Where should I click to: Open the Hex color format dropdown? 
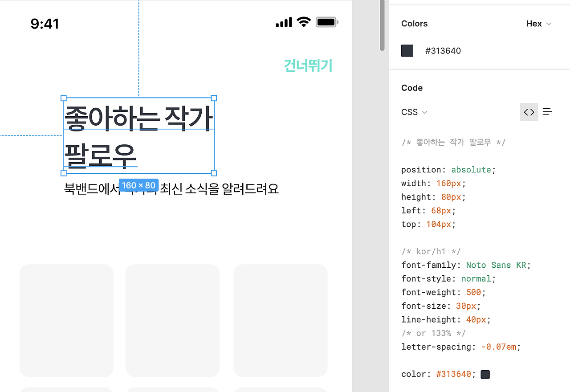538,24
